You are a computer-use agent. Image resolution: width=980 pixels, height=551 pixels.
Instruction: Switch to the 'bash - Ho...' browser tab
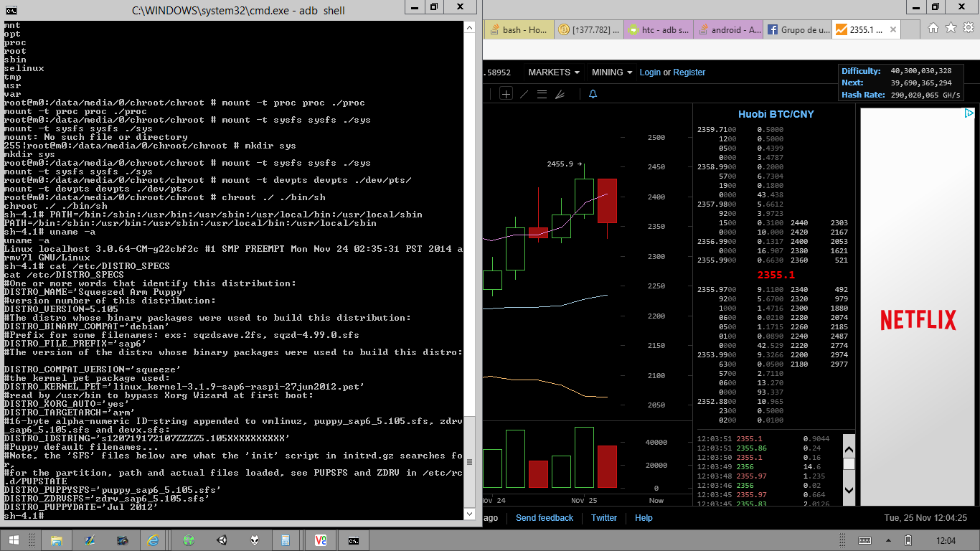519,30
